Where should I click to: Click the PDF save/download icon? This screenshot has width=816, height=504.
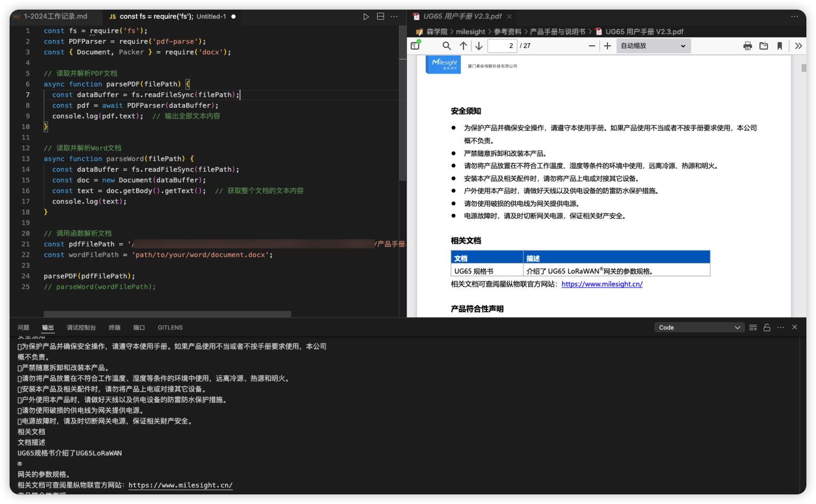(764, 46)
